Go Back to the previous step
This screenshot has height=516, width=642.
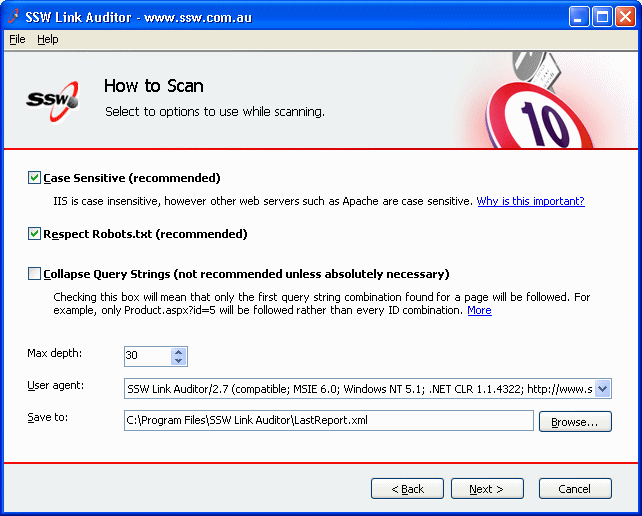[x=407, y=489]
